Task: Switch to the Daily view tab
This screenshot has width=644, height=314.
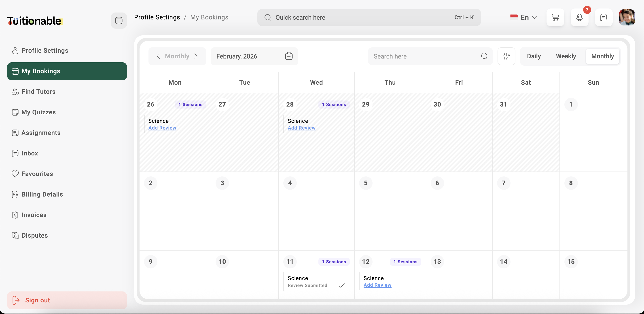Action: pos(534,56)
